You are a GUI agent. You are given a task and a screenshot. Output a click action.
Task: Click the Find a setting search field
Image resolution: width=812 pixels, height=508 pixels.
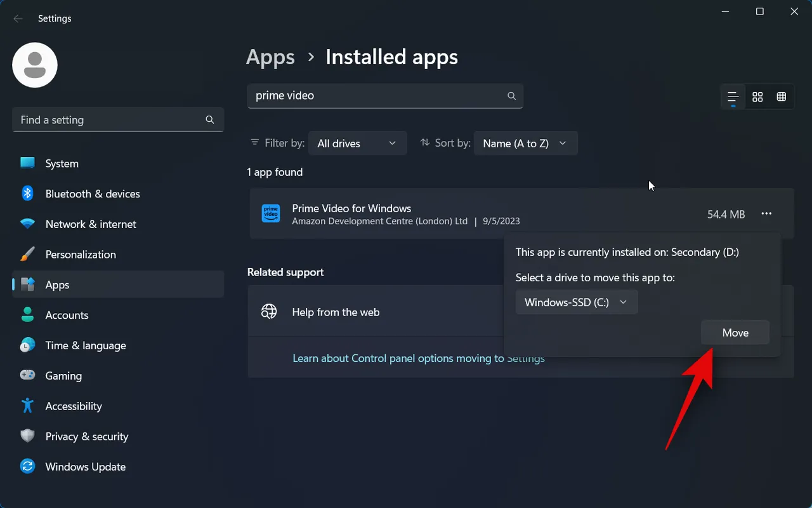[118, 119]
